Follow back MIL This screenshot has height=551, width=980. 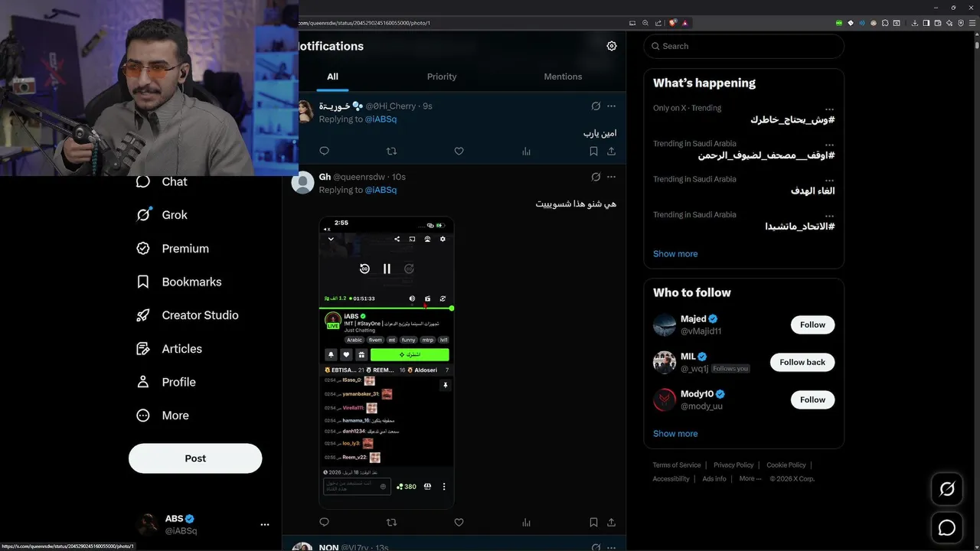[x=802, y=362]
